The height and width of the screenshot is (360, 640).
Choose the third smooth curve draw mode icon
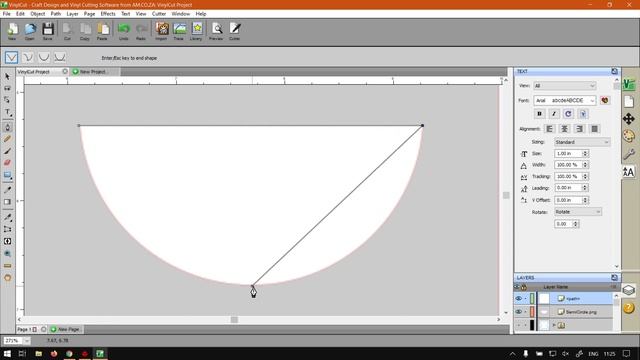click(x=44, y=57)
